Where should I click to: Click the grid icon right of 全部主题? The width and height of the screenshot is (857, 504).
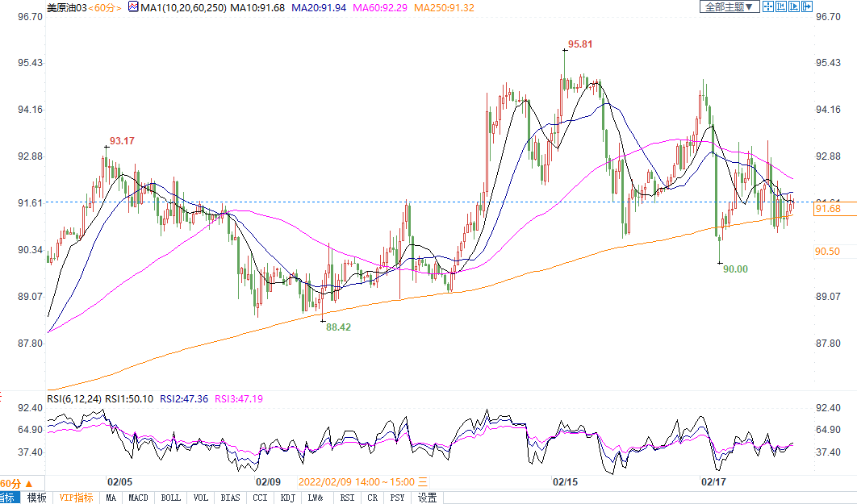pos(768,7)
